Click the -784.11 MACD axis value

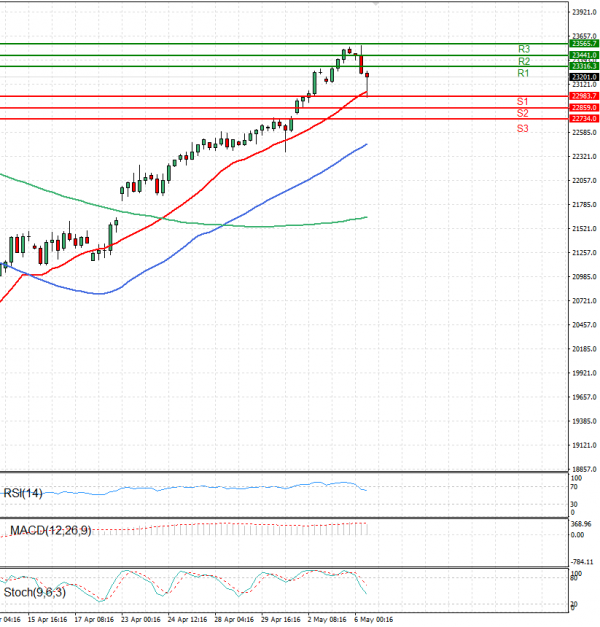[582, 562]
